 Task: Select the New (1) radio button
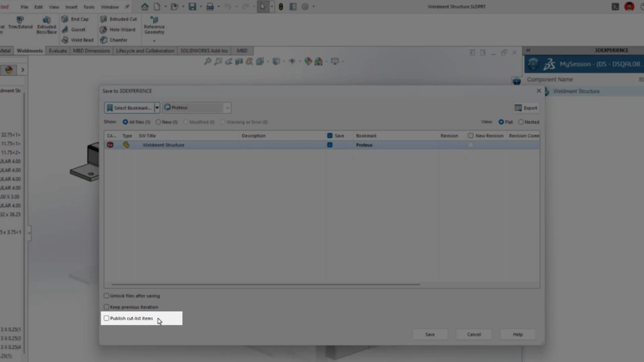[158, 122]
